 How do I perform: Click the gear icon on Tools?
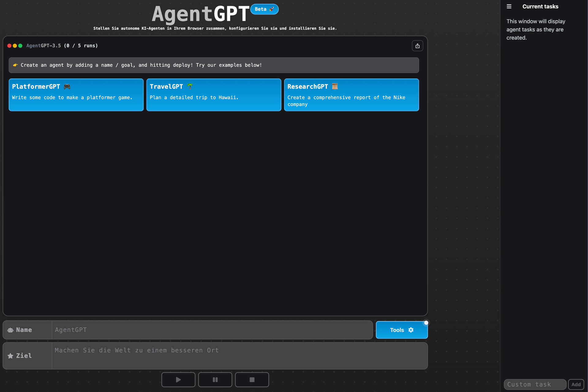(x=411, y=330)
